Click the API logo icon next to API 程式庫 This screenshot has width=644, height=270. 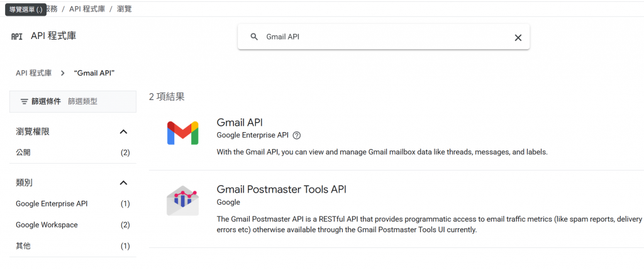coord(17,37)
